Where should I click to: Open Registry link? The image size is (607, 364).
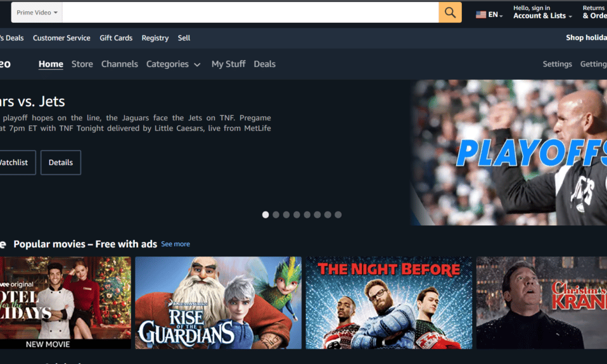[155, 38]
